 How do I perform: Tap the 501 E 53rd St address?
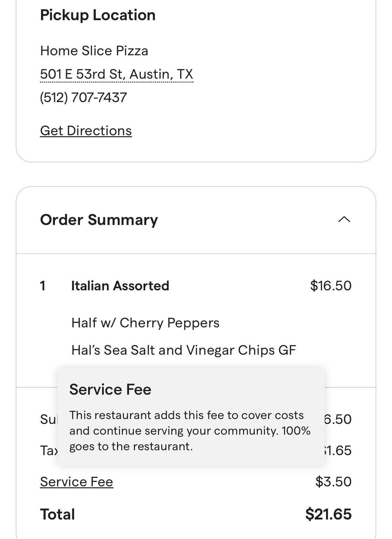(116, 74)
